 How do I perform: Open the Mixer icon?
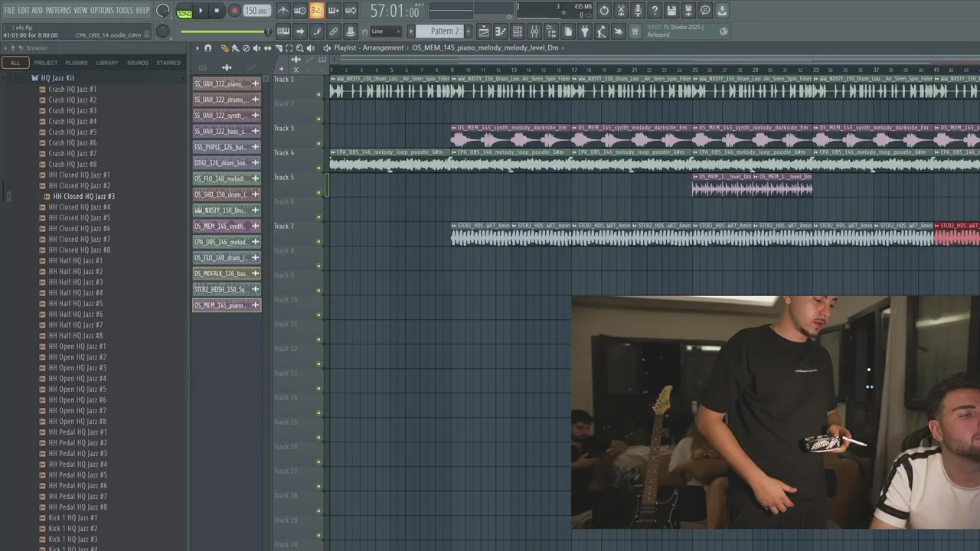[534, 31]
